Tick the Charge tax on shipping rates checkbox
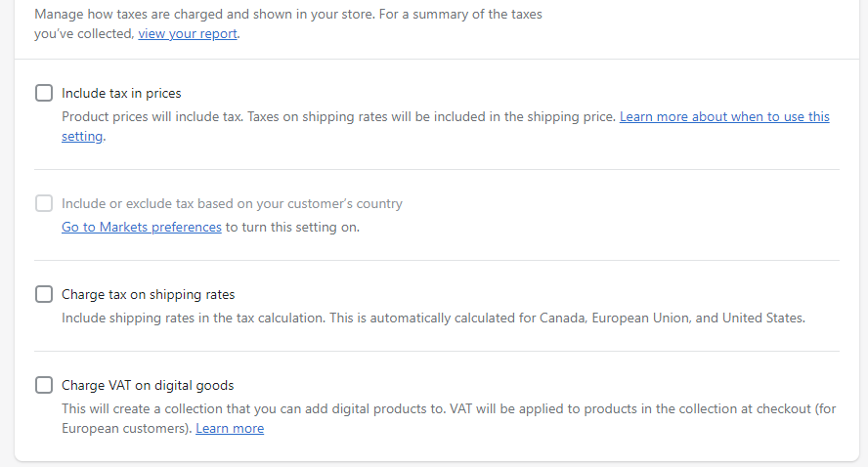The image size is (868, 467). pos(44,294)
